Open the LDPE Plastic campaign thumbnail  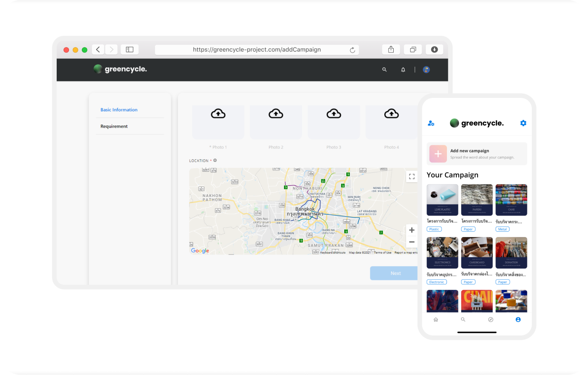(x=442, y=200)
